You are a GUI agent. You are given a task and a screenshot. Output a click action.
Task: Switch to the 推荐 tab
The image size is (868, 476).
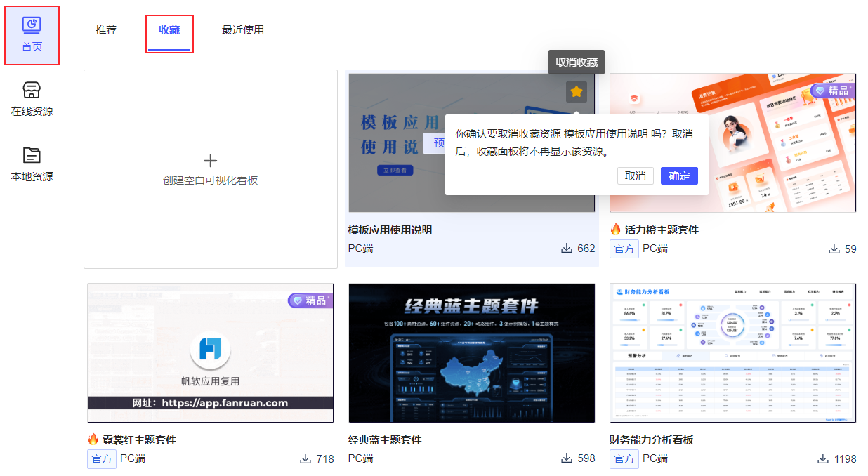[106, 29]
